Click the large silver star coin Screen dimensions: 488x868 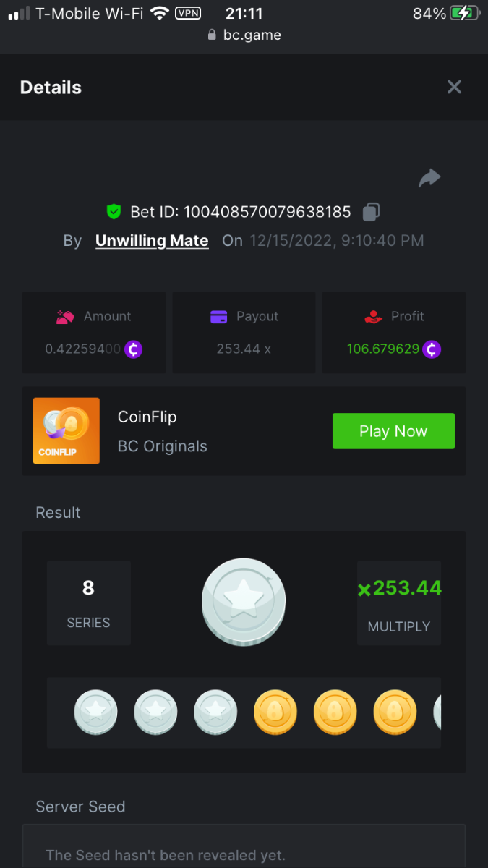[x=244, y=602]
